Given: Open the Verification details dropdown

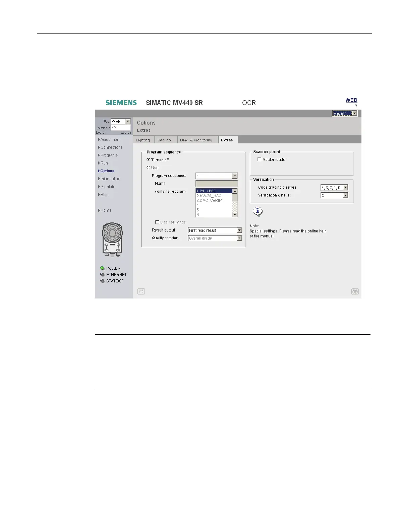Looking at the screenshot, I should click(334, 195).
